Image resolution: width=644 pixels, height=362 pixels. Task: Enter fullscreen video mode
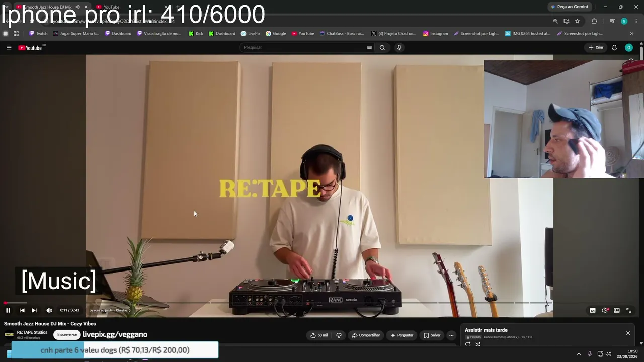[629, 310]
